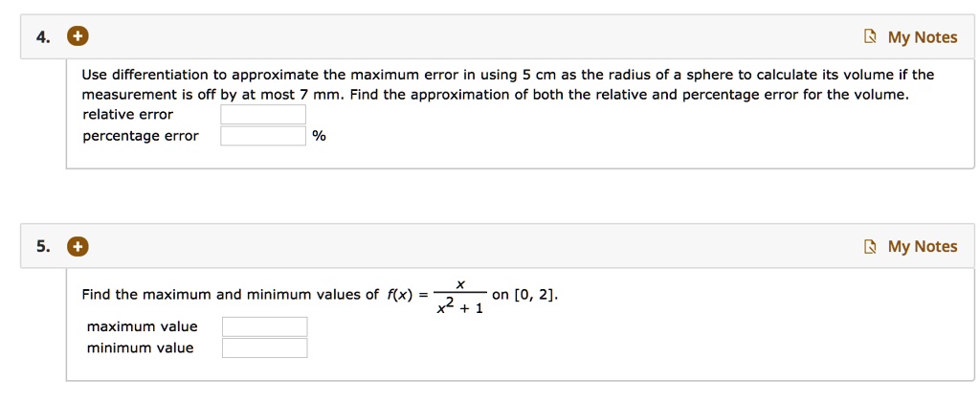Click the notepad icon in question 5 header
The width and height of the screenshot is (980, 403).
coord(869,247)
